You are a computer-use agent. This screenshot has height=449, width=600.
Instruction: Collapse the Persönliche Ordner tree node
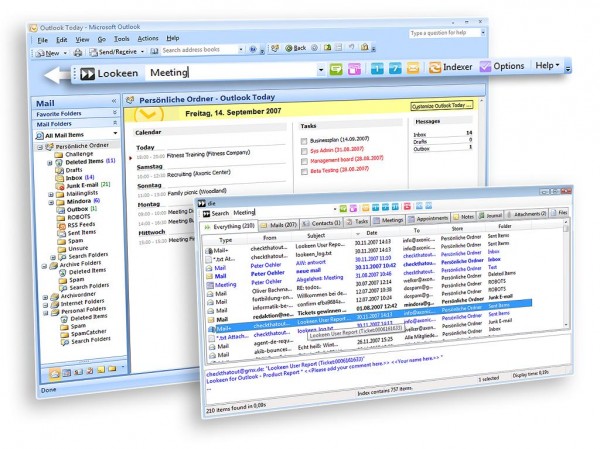coord(40,147)
